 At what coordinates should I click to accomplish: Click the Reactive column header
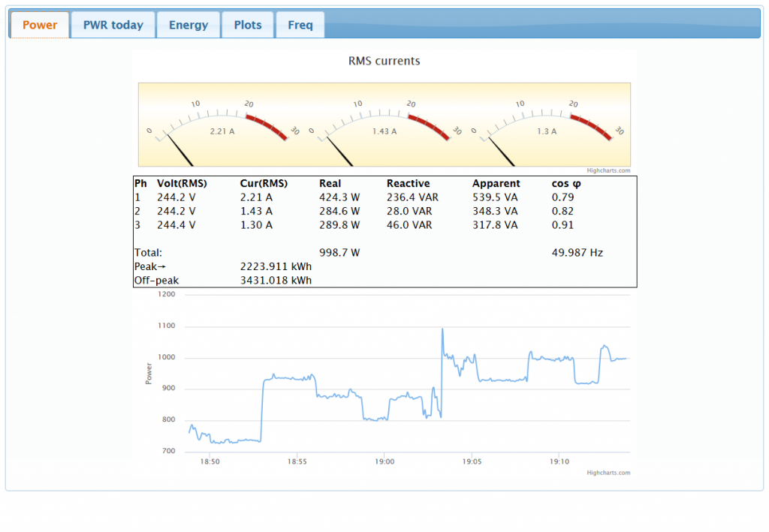point(408,183)
